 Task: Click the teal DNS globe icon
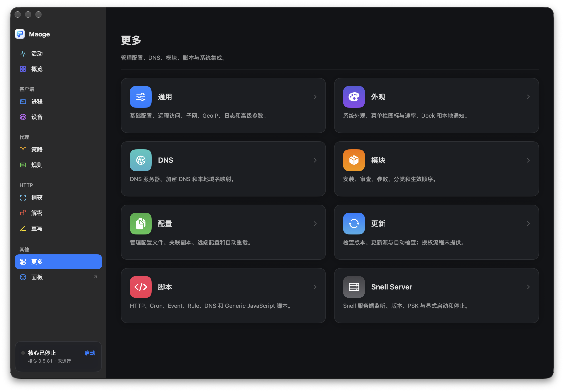pyautogui.click(x=141, y=160)
